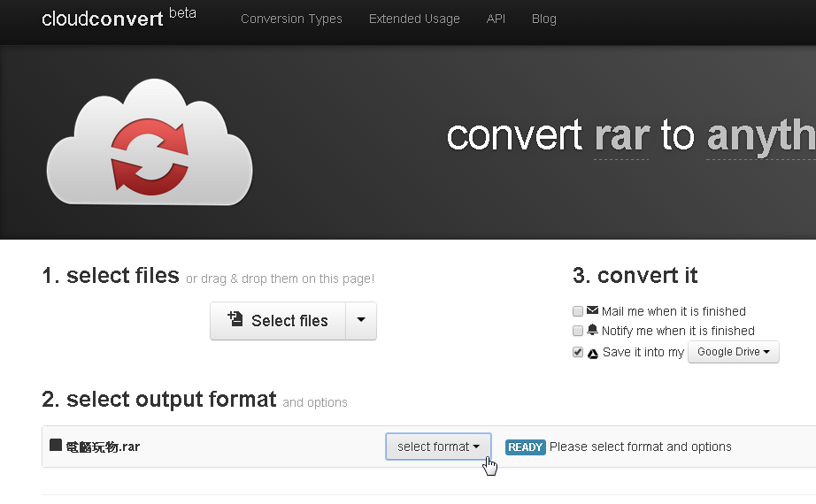
Task: Change the rar input format in headline
Action: 621,136
